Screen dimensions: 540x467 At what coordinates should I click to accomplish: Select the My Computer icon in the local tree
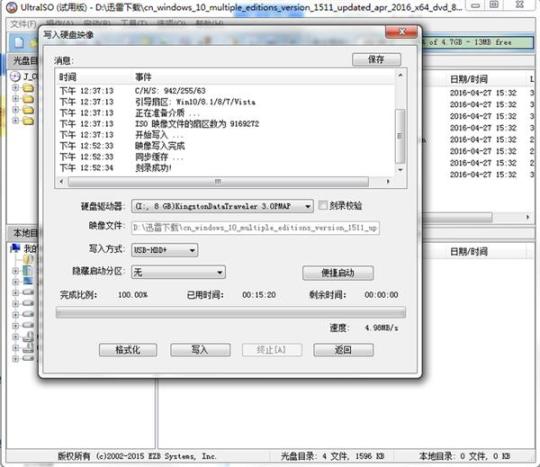point(15,248)
